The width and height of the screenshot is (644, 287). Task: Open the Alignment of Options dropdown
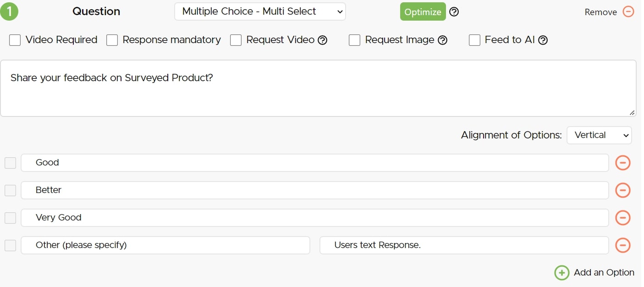[599, 135]
